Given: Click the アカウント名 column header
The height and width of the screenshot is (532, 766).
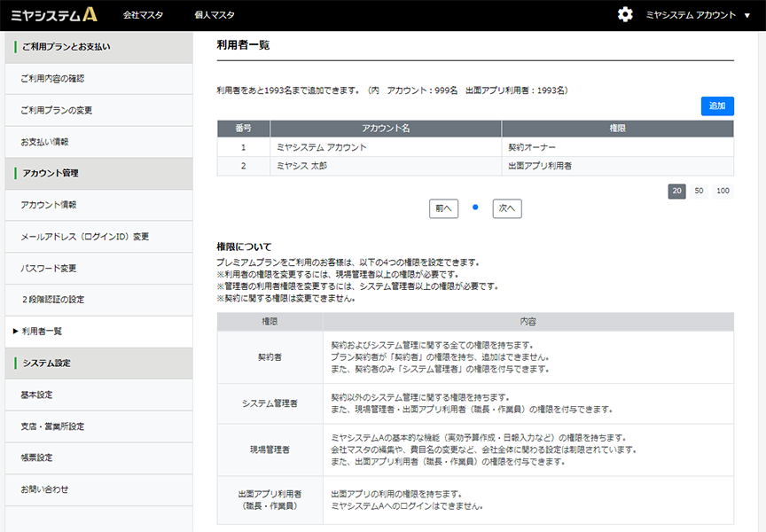Looking at the screenshot, I should tap(386, 129).
